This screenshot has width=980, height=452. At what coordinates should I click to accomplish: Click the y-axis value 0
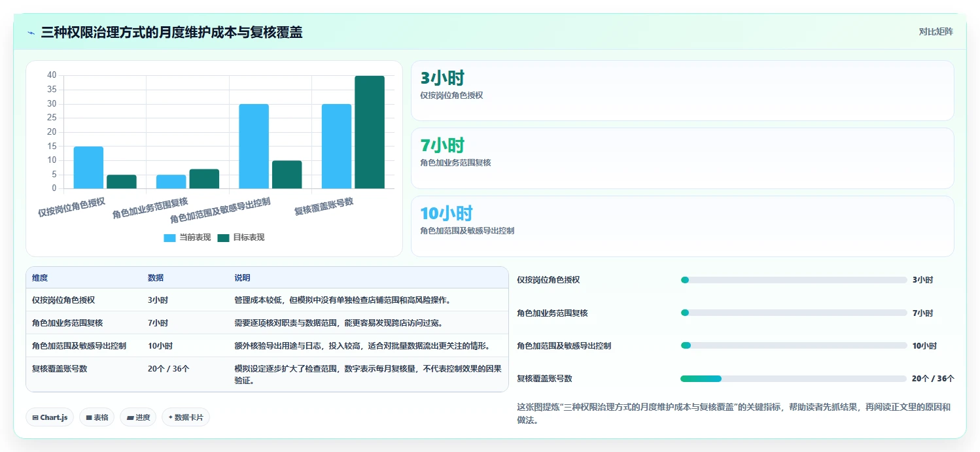coord(54,188)
